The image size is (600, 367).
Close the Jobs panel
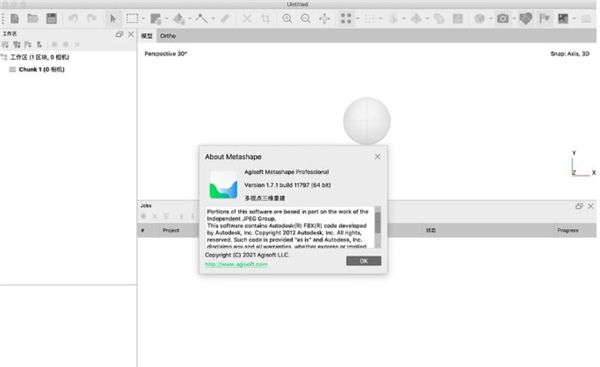point(590,206)
